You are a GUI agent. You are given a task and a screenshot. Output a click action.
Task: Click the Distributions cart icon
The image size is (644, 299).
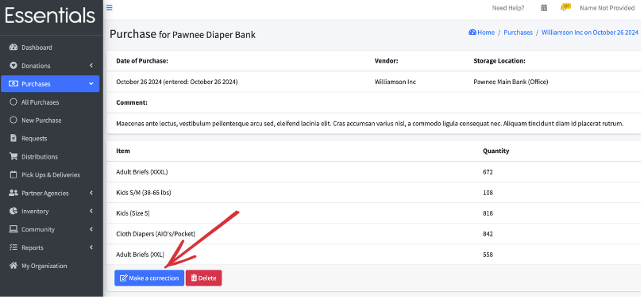pyautogui.click(x=13, y=156)
